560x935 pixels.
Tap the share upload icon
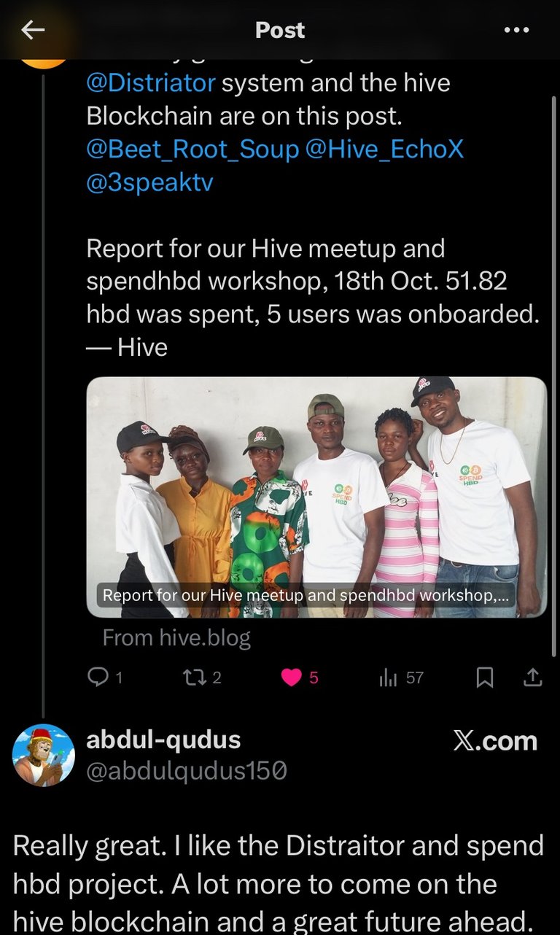tap(533, 678)
